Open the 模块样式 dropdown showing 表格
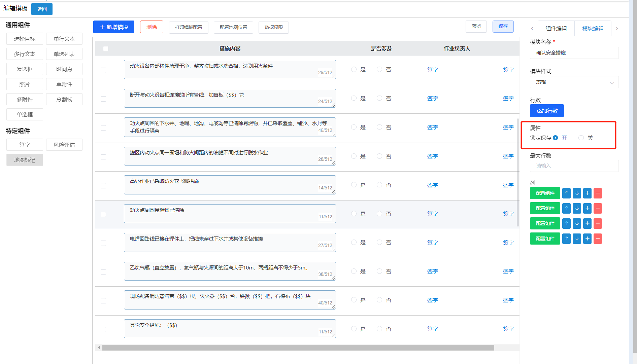The image size is (637, 364). [x=574, y=82]
